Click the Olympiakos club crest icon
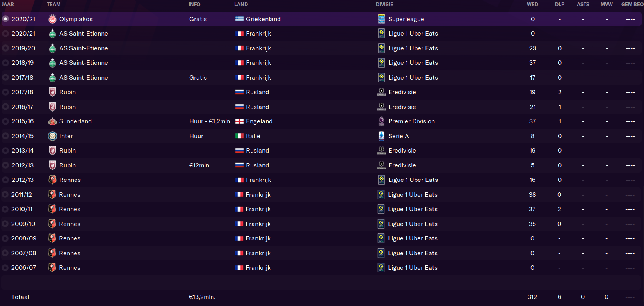This screenshot has width=644, height=306. coord(52,19)
